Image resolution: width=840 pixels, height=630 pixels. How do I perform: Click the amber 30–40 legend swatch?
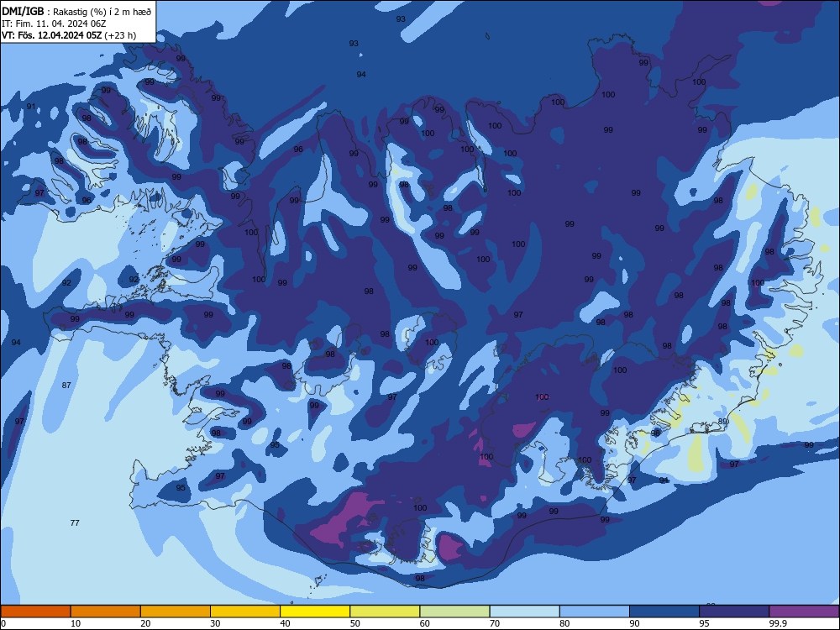245,612
